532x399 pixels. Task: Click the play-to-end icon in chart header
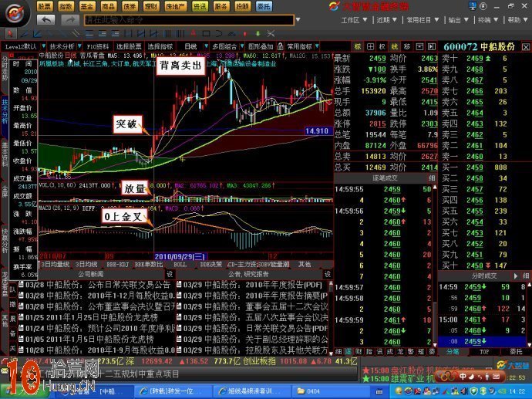click(432, 46)
